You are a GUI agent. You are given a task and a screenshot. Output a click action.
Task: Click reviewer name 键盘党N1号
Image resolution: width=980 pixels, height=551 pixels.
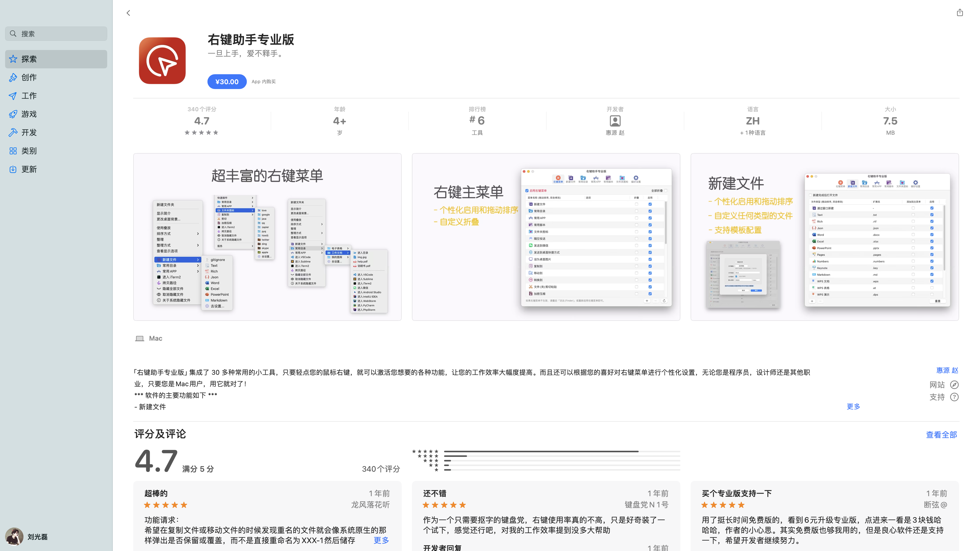[x=646, y=505]
